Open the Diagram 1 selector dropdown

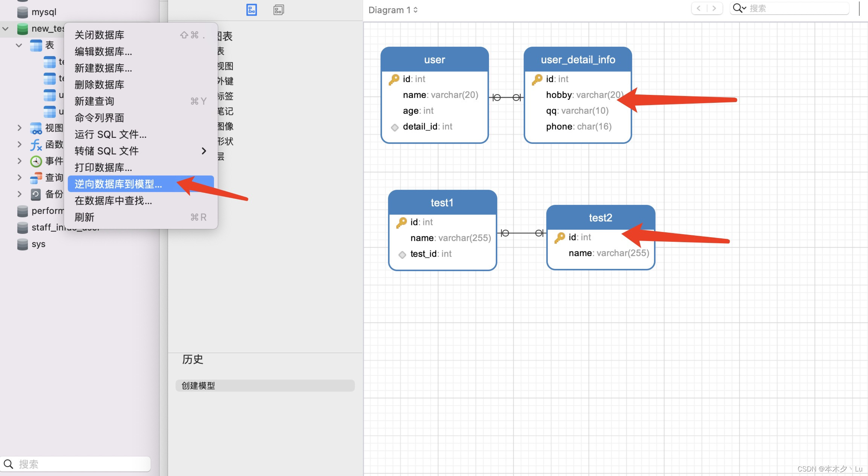coord(393,10)
